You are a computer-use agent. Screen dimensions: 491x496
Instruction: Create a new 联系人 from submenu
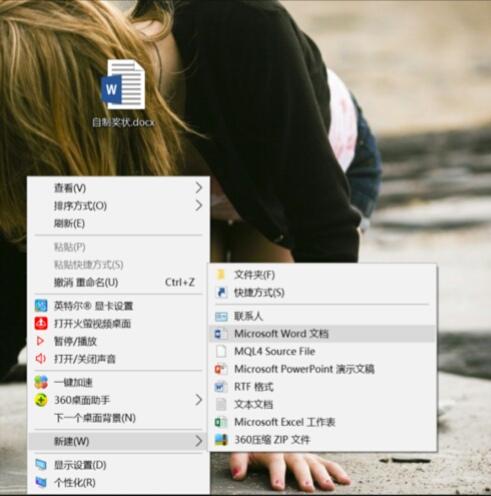(x=322, y=316)
